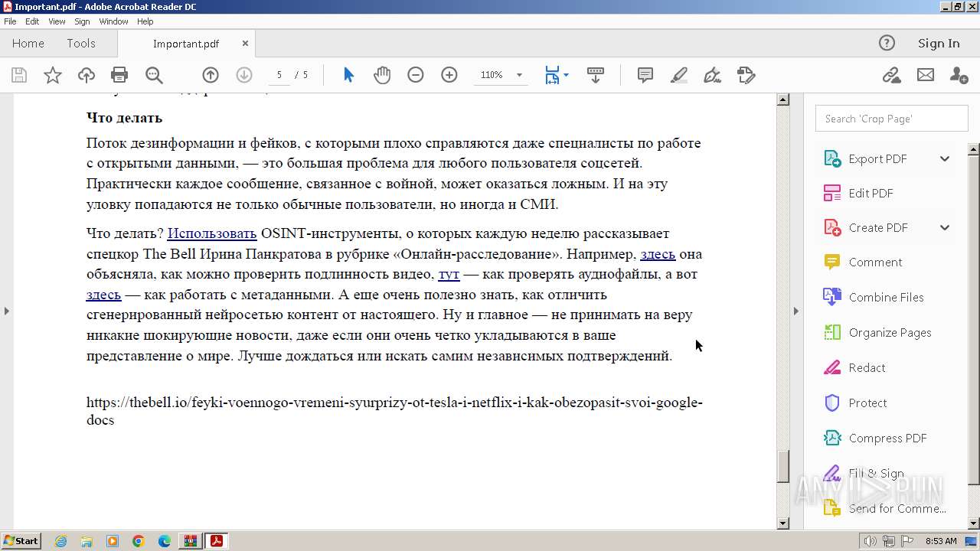Screen dimensions: 980x551
Task: Share a link to this file
Action: point(891,75)
